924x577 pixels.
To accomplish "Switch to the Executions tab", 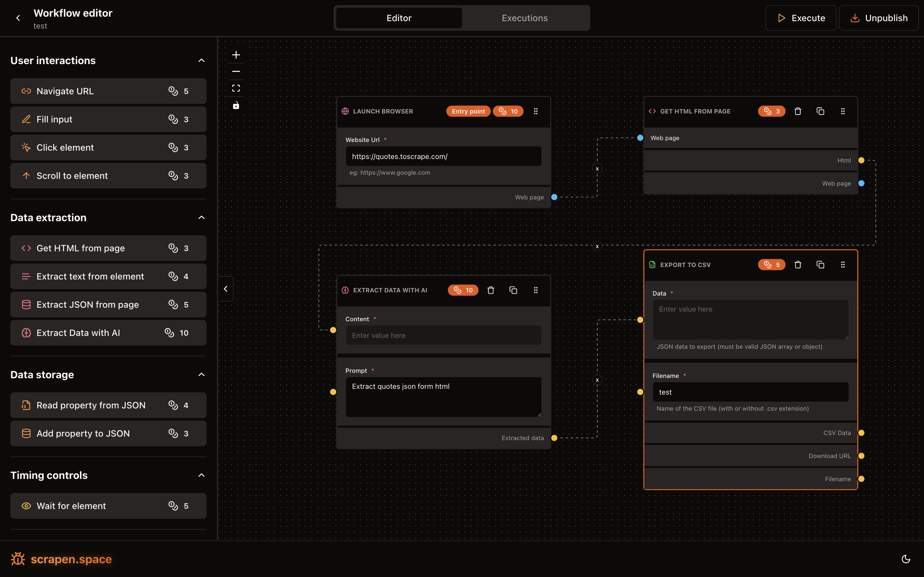I will (x=524, y=18).
